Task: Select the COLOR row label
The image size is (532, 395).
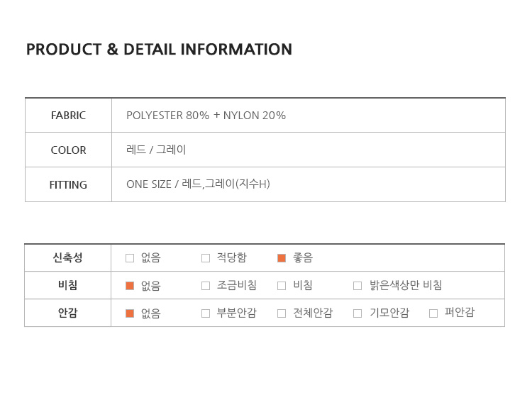Action: coord(68,150)
